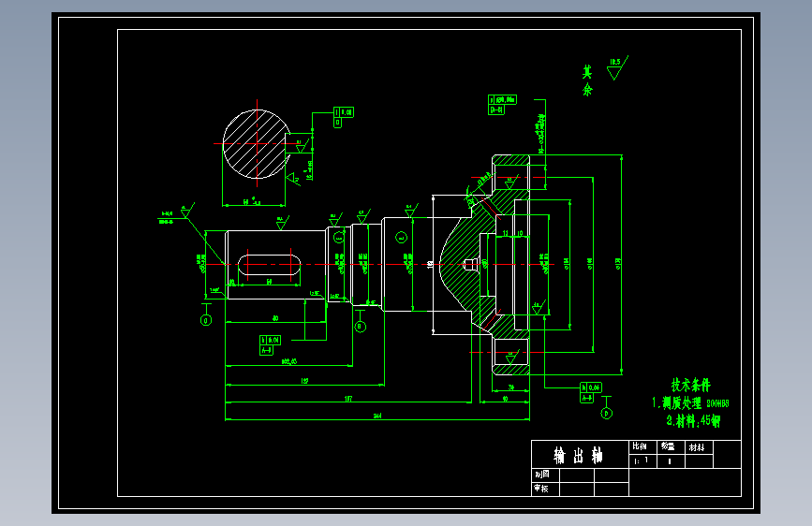Click the 审核 label cell
812x526 pixels.
545,489
